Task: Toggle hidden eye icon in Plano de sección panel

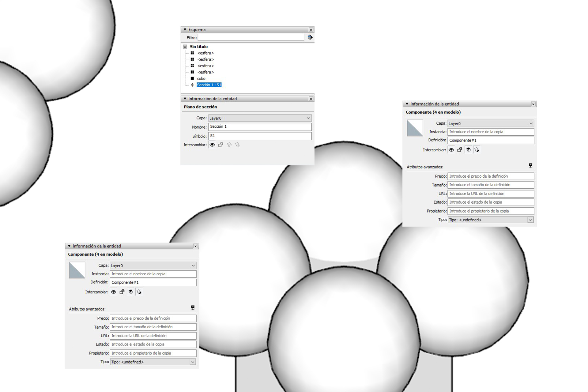Action: coord(212,145)
